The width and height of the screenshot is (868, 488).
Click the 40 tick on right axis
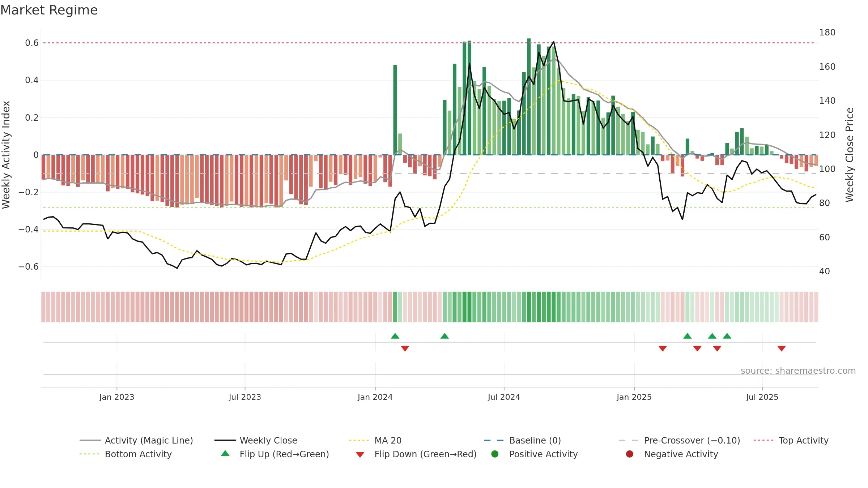coord(825,271)
